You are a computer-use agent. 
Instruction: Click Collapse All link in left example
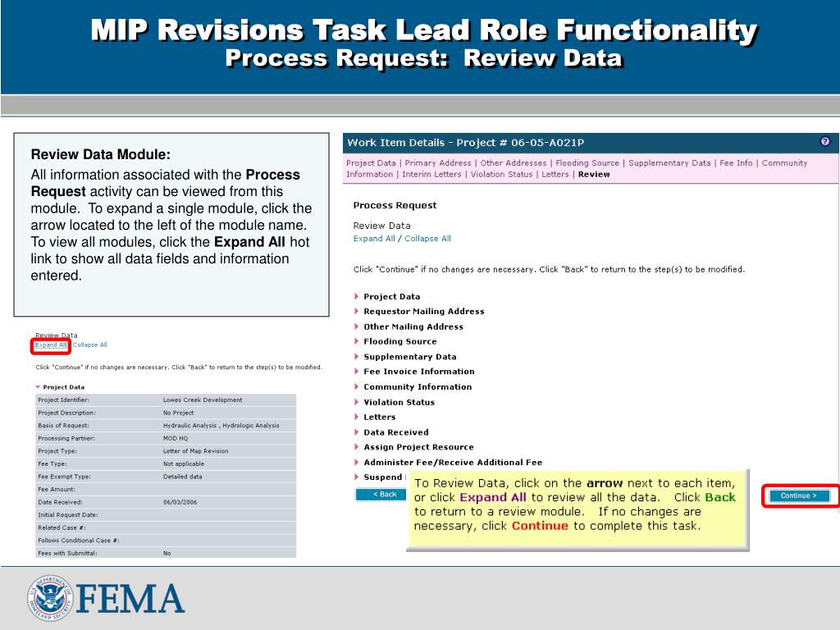point(90,345)
